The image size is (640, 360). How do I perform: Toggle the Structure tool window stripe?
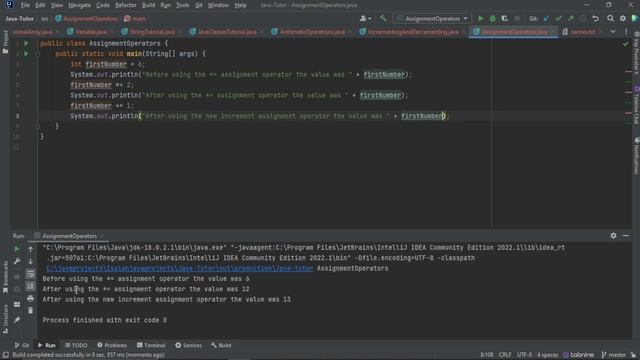[x=5, y=319]
